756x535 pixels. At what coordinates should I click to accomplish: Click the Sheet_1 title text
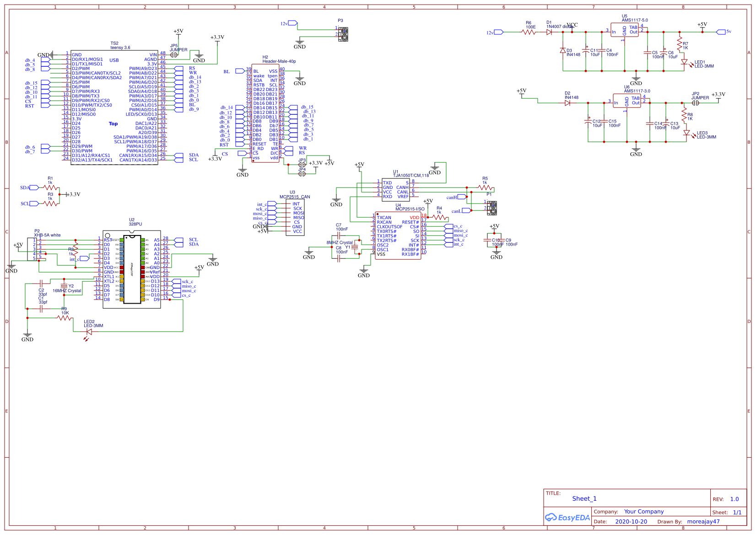(x=584, y=498)
